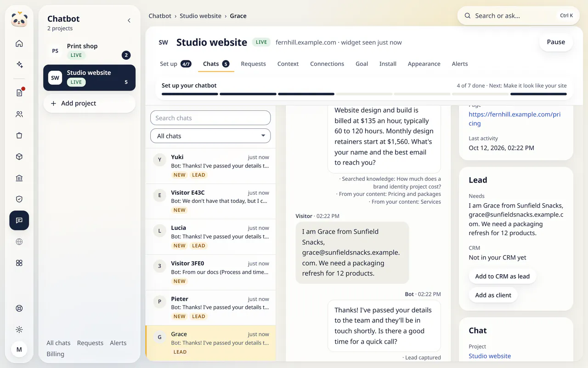Click the Add as client button
The height and width of the screenshot is (368, 588).
493,295
